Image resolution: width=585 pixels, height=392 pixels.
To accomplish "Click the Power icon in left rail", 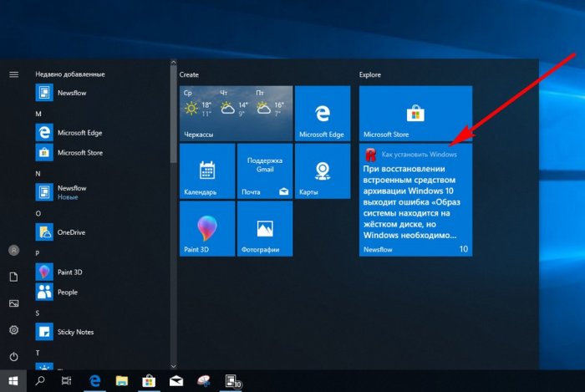I will 13,357.
